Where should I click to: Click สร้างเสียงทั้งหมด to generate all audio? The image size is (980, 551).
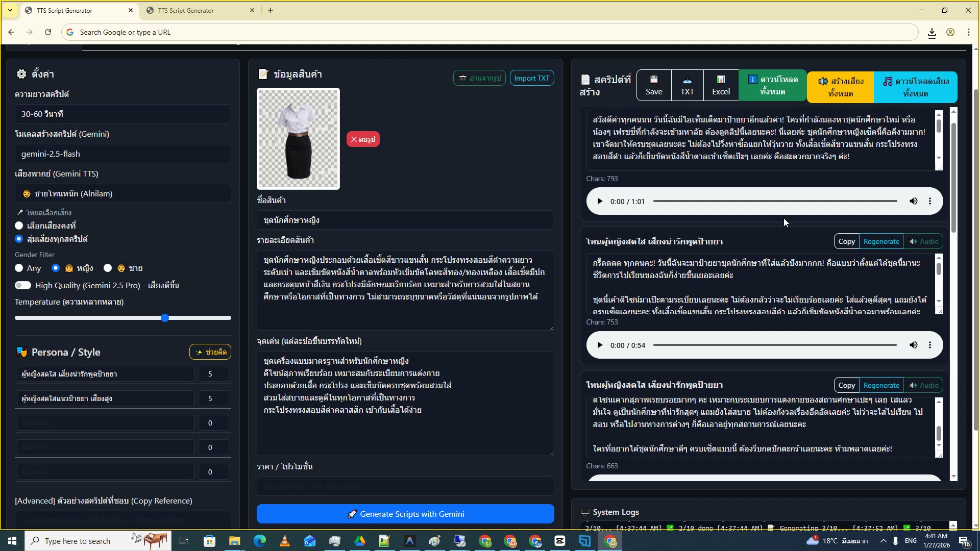tap(840, 87)
